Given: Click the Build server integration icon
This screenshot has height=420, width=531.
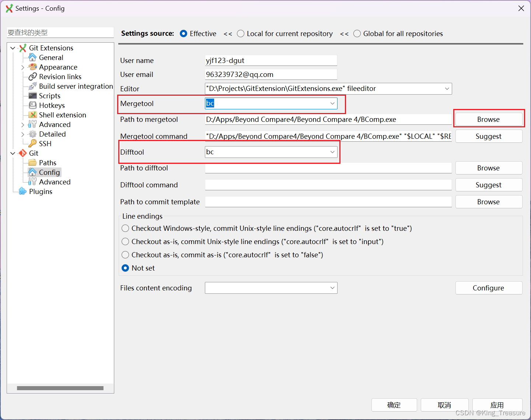Looking at the screenshot, I should 32,86.
